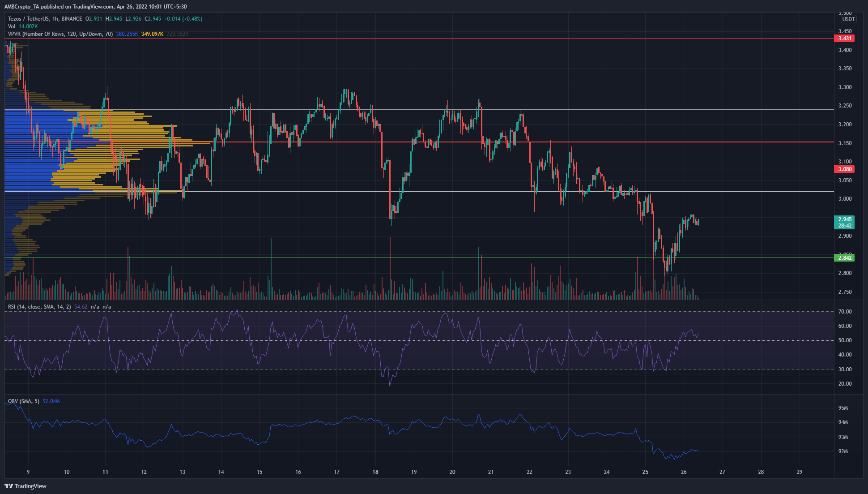The height and width of the screenshot is (494, 868).
Task: Click date 22 on the time axis
Action: pos(529,472)
